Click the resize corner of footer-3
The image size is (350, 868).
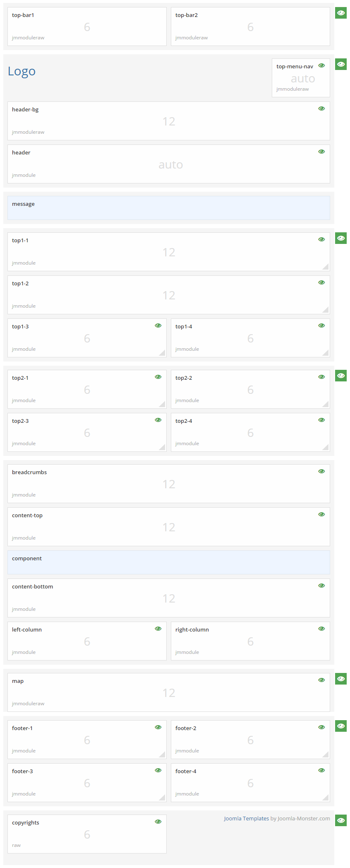click(163, 798)
